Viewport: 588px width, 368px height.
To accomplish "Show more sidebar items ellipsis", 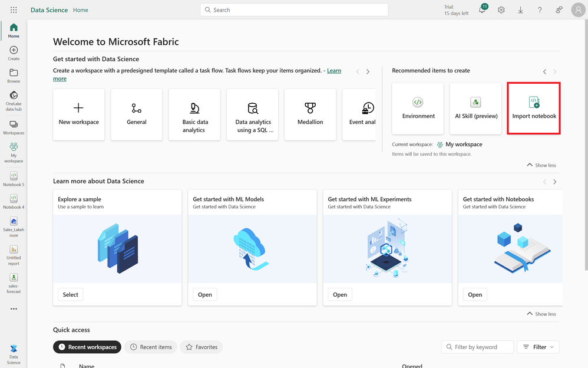I will pyautogui.click(x=14, y=308).
